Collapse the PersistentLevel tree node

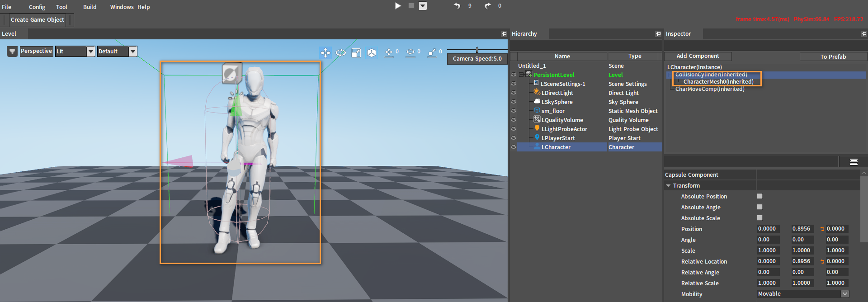coord(521,75)
